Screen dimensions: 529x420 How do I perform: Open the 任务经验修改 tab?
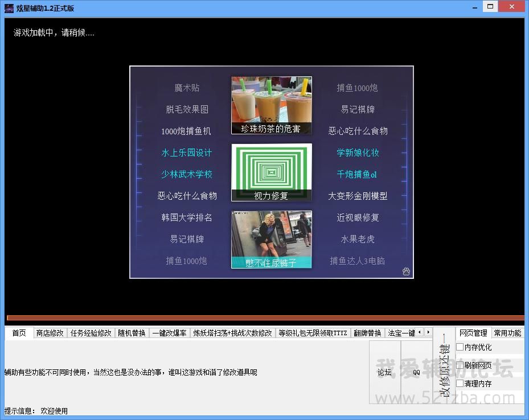pos(91,333)
